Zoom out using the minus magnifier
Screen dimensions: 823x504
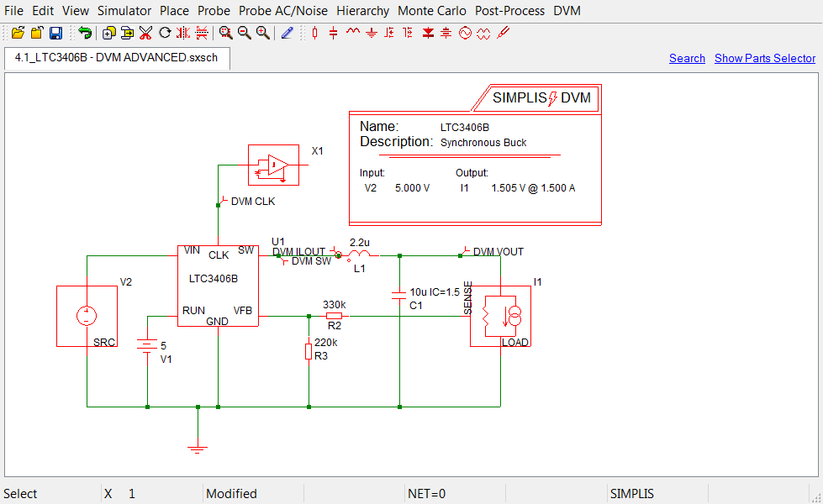point(244,33)
